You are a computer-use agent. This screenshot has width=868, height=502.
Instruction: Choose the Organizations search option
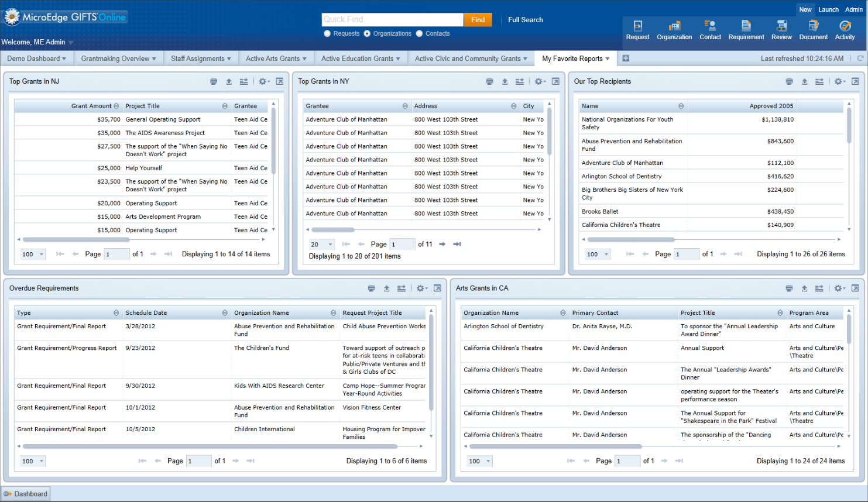[x=367, y=34]
